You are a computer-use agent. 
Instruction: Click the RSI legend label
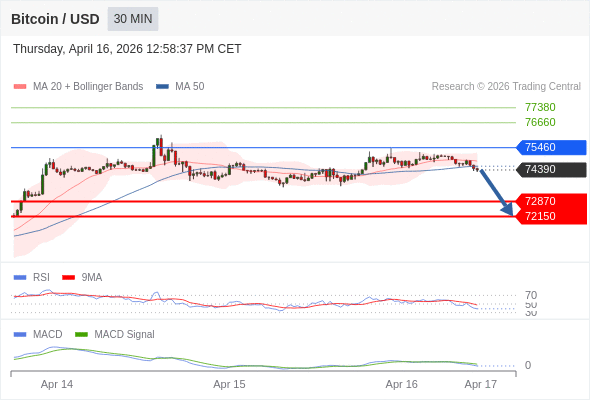41,278
